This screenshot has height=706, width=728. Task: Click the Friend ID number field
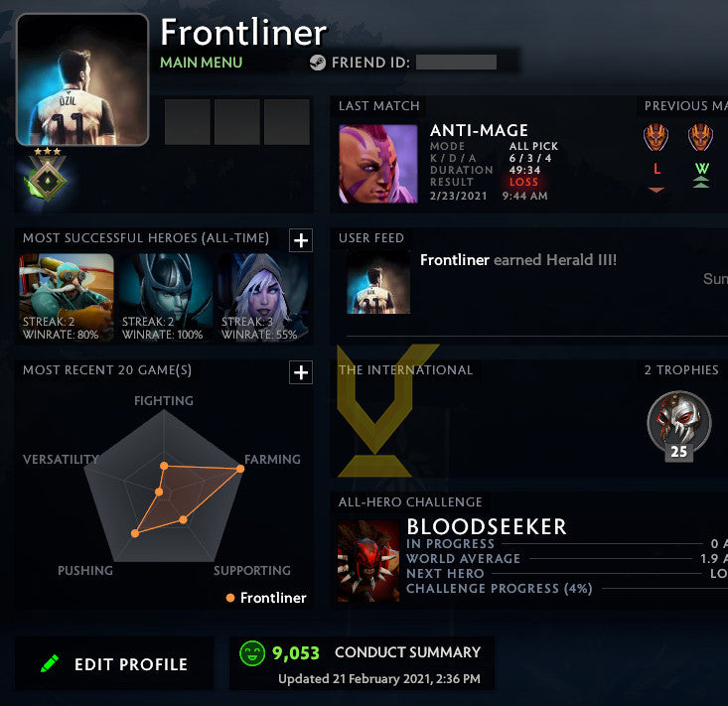(456, 63)
